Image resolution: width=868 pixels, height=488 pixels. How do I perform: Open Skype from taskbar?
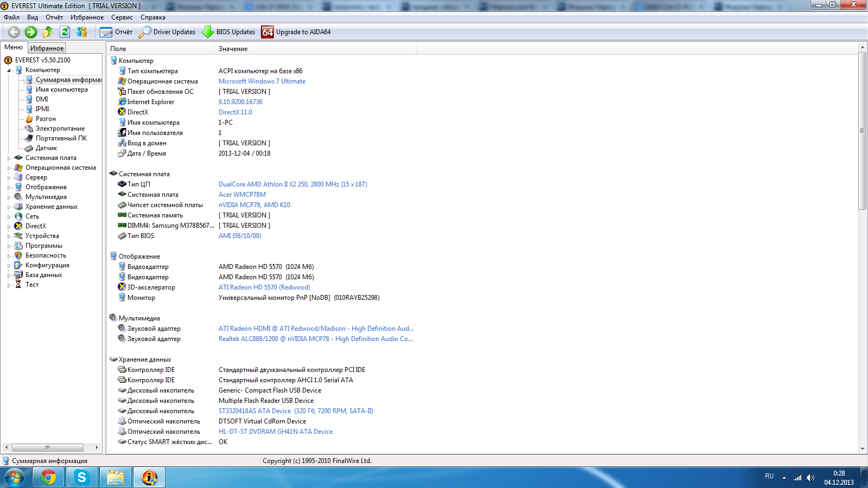click(82, 478)
